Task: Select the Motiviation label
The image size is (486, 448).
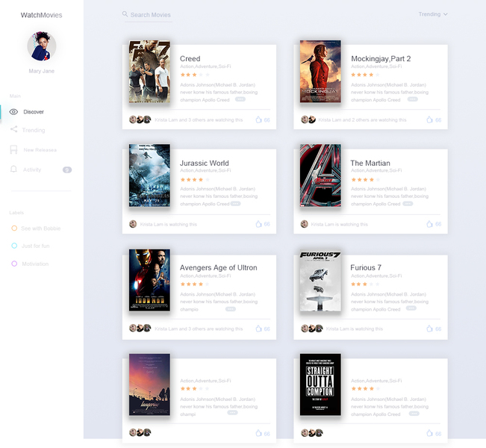Action: tap(30, 264)
